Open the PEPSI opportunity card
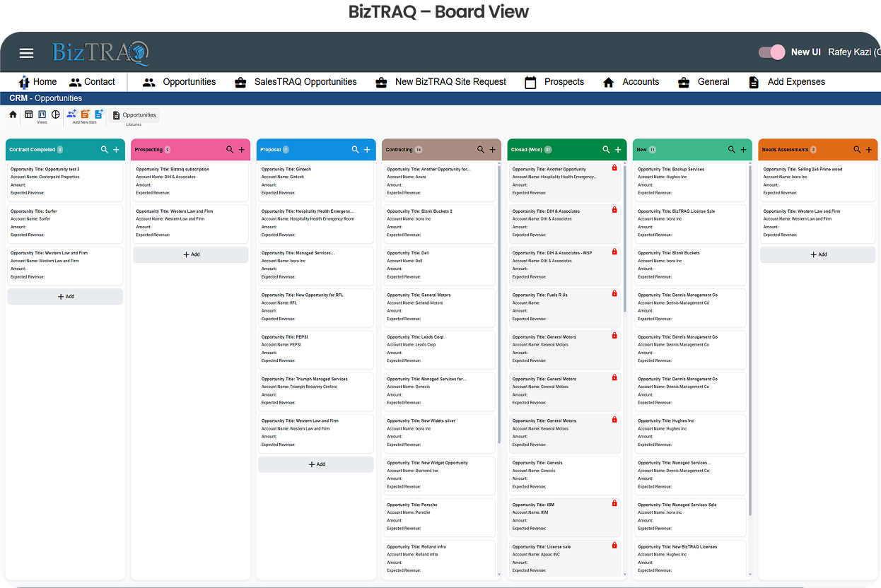The image size is (881, 588). point(316,349)
